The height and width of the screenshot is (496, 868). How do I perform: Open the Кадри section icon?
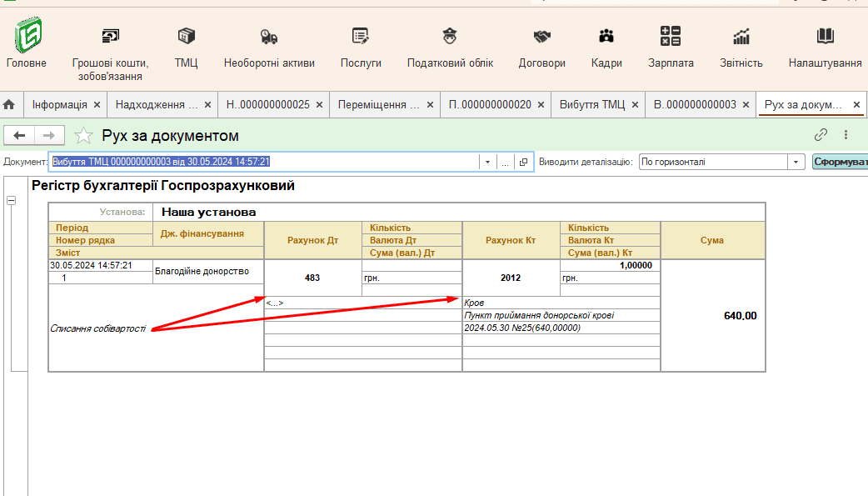[606, 37]
